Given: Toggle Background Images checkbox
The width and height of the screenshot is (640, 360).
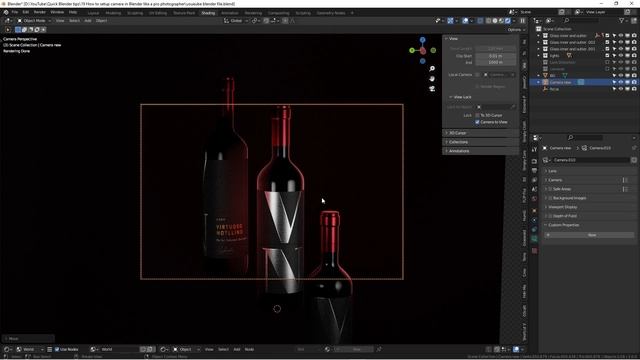Looking at the screenshot, I should coord(550,198).
